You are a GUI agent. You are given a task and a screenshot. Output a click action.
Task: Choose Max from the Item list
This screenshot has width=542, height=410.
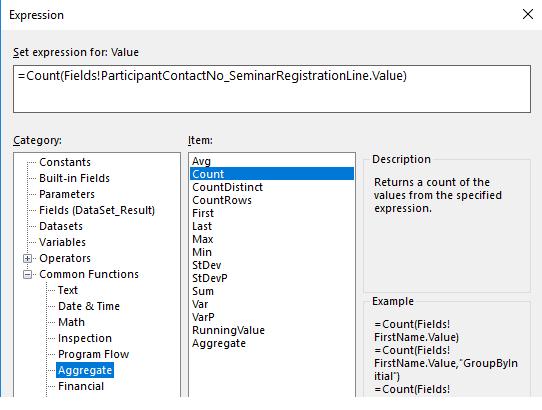(203, 239)
